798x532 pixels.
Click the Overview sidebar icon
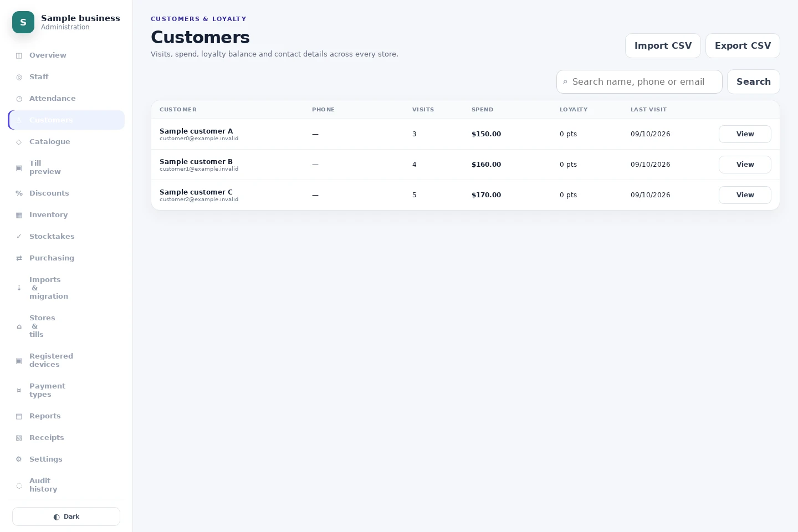click(x=19, y=55)
